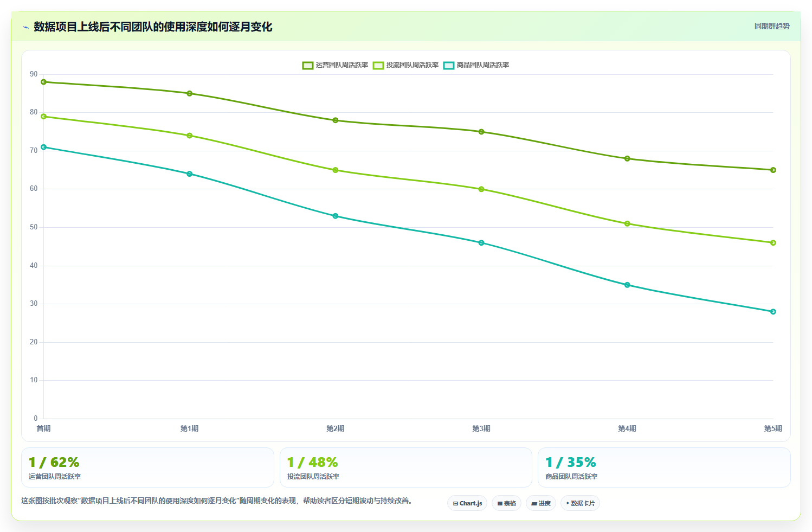This screenshot has height=532, width=812.
Task: Select the 投流团队 data point at 第5期
Action: point(773,242)
